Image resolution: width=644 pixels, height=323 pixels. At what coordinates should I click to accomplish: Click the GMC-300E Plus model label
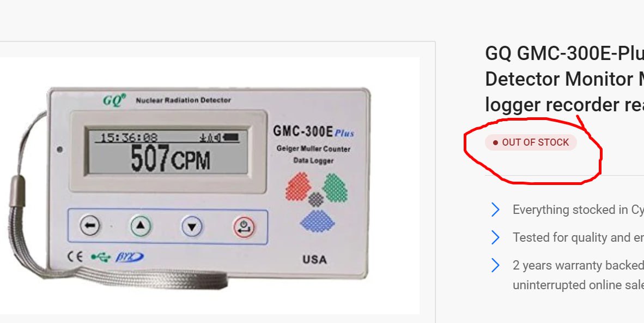coord(313,131)
